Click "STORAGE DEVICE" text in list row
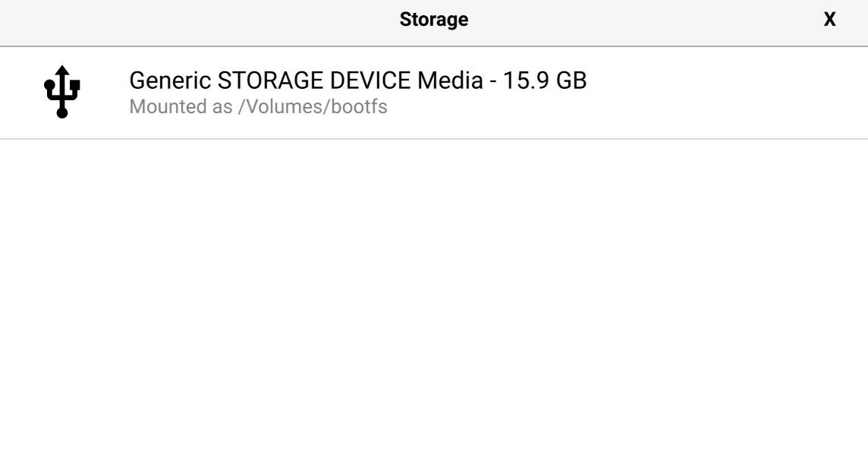The image size is (868, 454). click(314, 80)
